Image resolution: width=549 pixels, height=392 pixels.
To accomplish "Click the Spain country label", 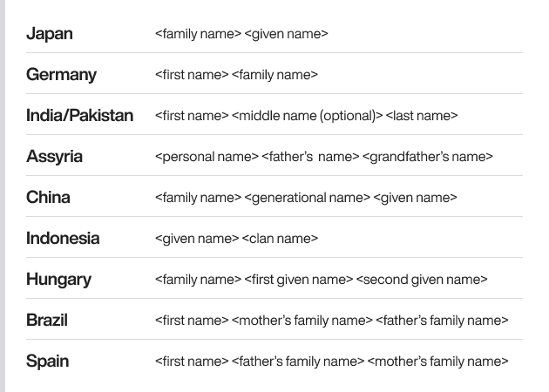I will tap(47, 362).
